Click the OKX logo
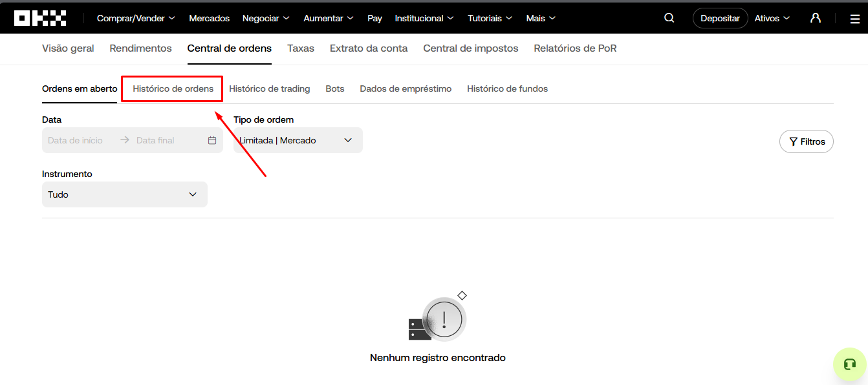 tap(41, 18)
